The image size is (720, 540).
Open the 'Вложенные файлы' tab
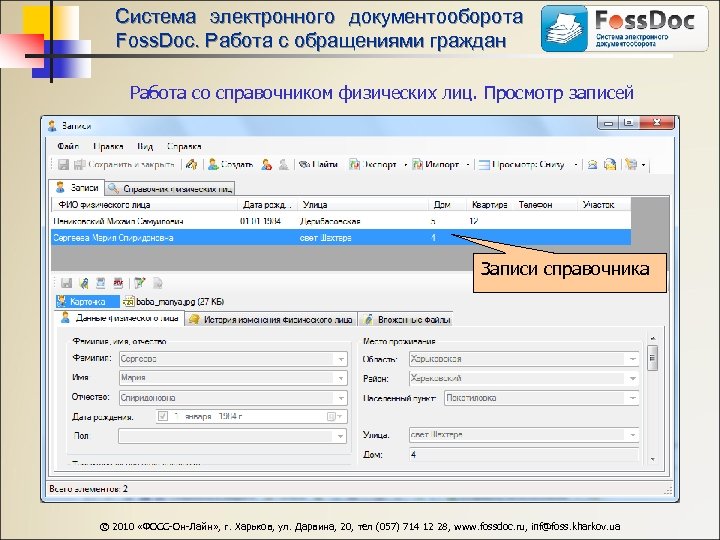(x=406, y=320)
